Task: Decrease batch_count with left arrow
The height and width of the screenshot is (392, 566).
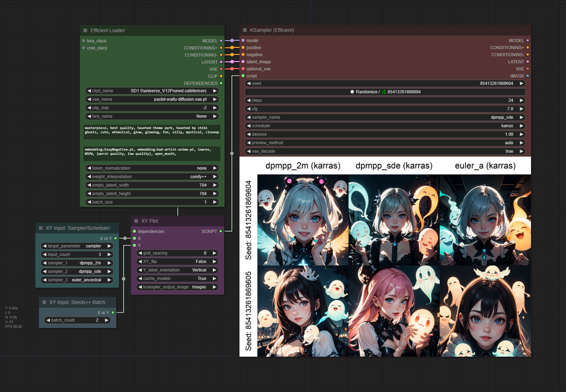Action: (x=48, y=320)
